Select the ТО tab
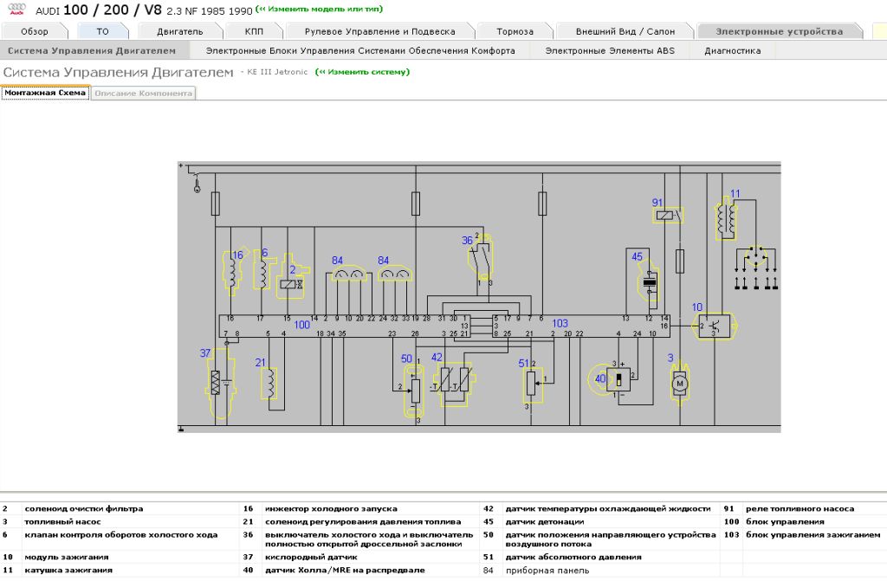The image size is (887, 588). tap(102, 32)
